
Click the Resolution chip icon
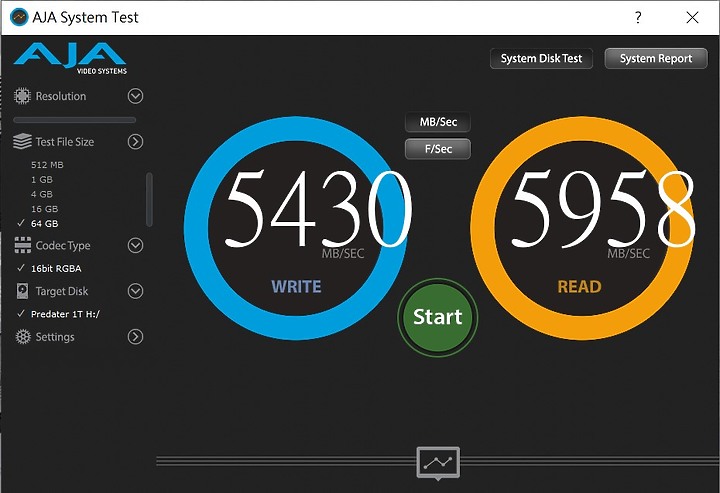click(22, 96)
